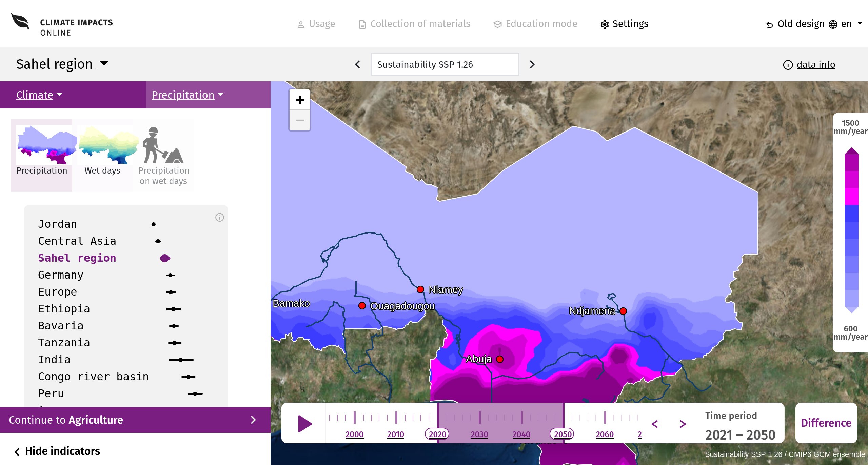Go to previous scenario with left chevron

point(358,64)
